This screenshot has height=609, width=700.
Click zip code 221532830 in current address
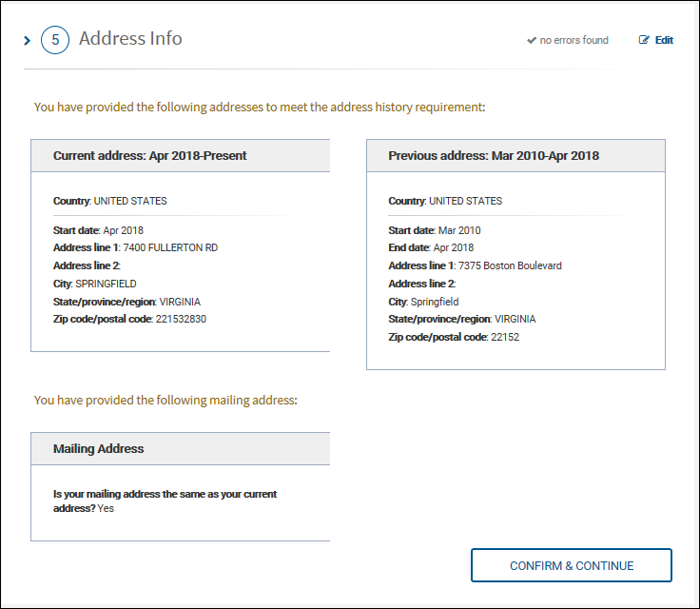180,319
